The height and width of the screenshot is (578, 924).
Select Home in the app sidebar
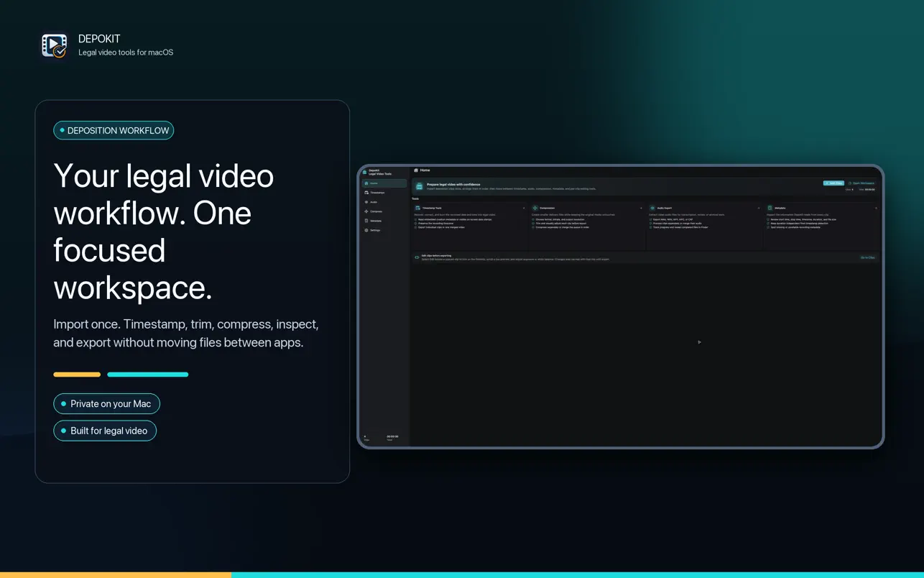point(384,183)
